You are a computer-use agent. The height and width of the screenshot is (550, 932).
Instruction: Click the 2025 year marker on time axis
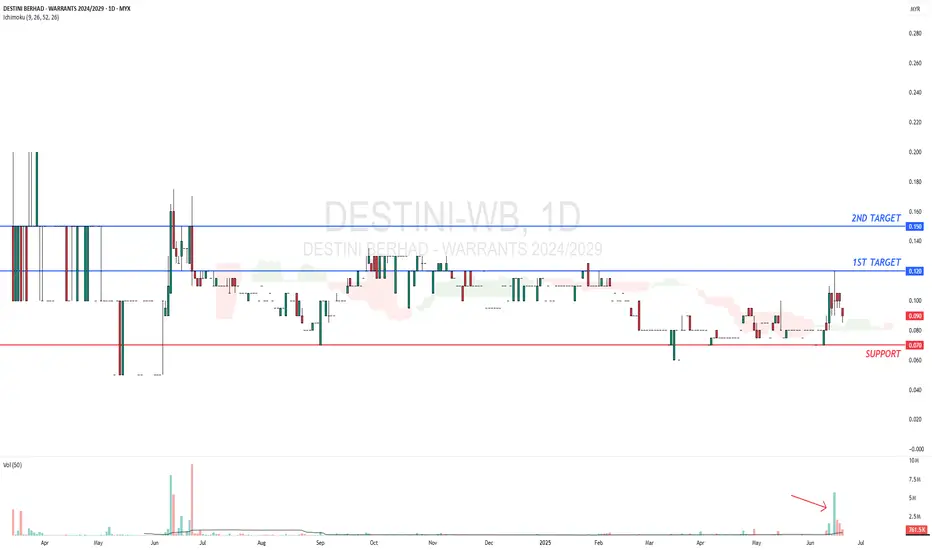(546, 543)
